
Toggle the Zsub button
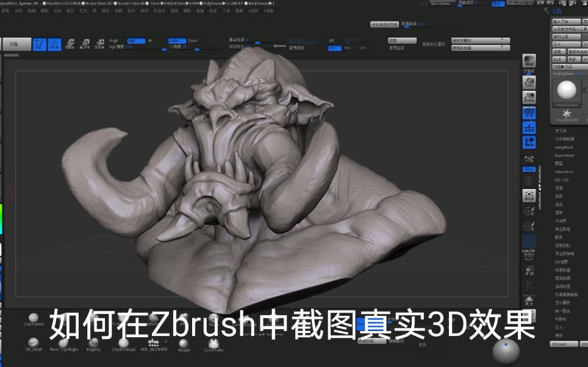pos(193,40)
